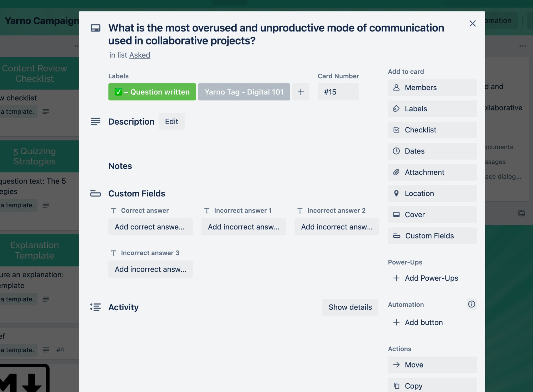Image resolution: width=533 pixels, height=392 pixels.
Task: Click the plus icon to add a label
Action: coord(301,92)
